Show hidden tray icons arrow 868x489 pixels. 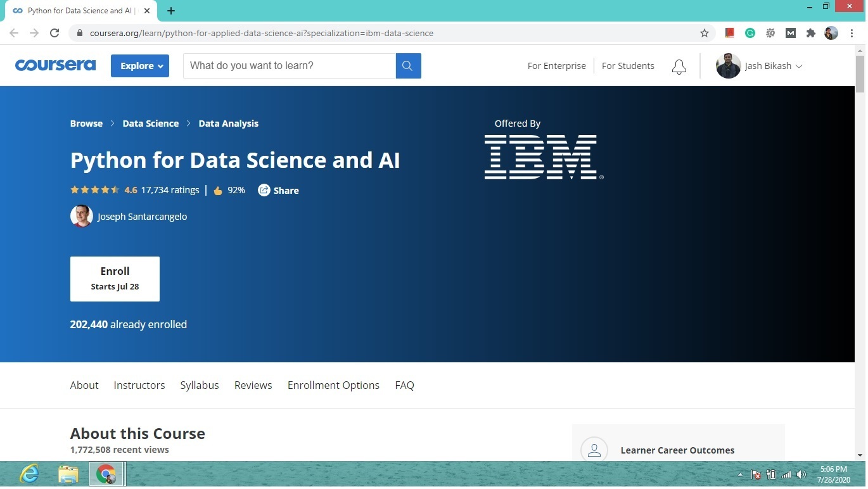741,474
